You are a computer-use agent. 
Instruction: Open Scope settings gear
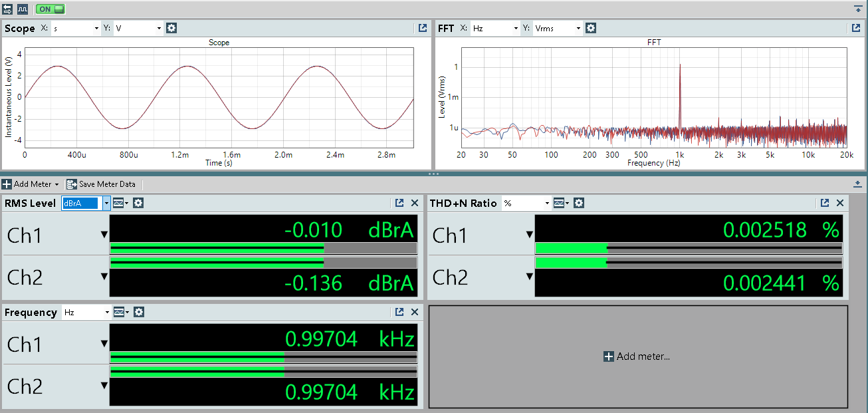pyautogui.click(x=171, y=28)
